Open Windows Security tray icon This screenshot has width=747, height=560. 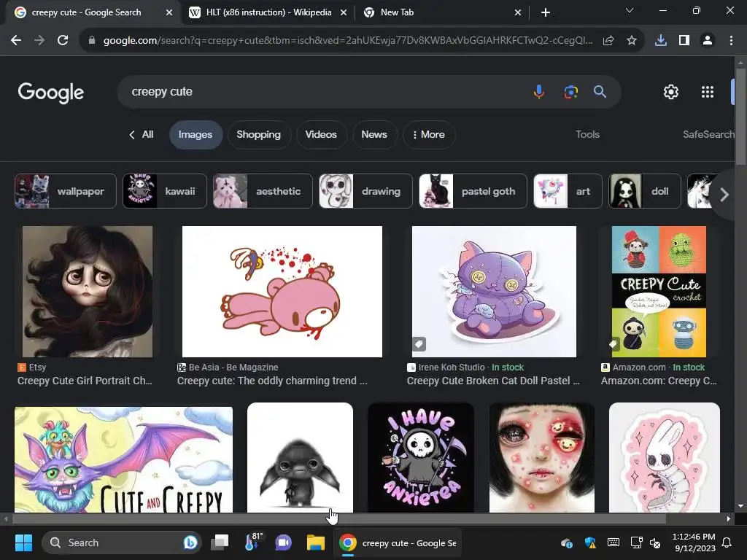(x=590, y=542)
